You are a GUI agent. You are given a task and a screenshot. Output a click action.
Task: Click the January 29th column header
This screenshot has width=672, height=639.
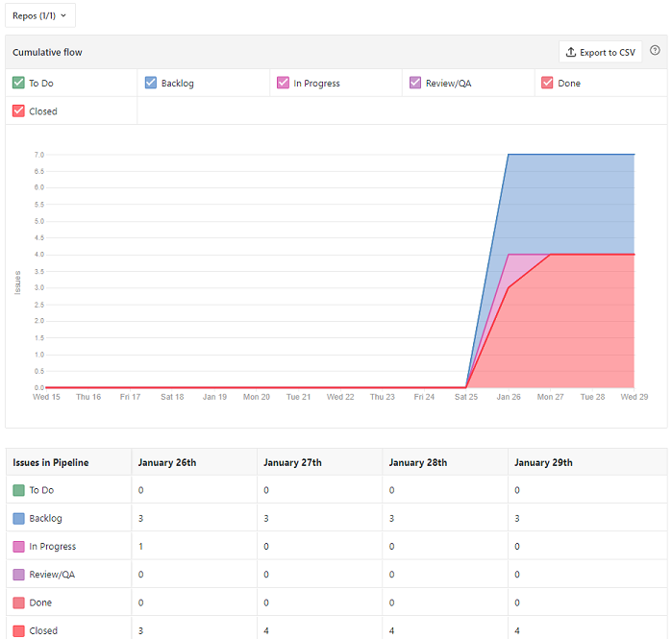click(543, 462)
